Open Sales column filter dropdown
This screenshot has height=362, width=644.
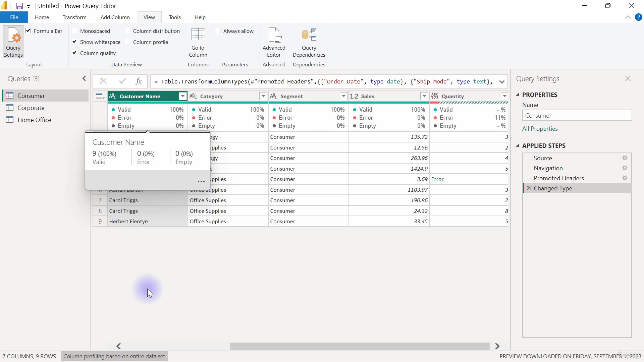pos(424,97)
